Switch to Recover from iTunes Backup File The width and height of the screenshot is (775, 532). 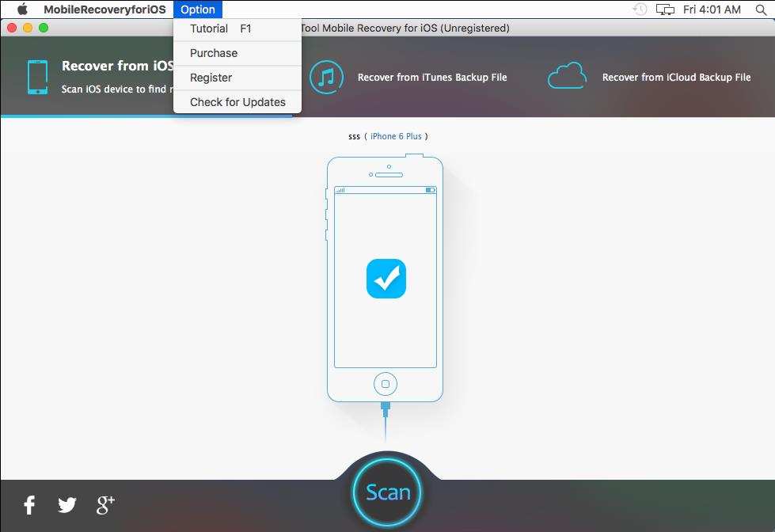tap(432, 77)
